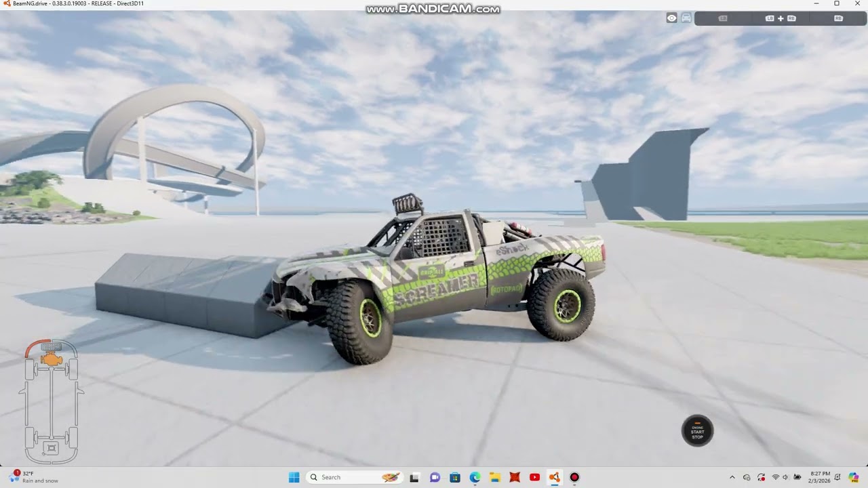Open File Explorer from the taskbar
Screen dimensions: 868x488
click(x=494, y=477)
